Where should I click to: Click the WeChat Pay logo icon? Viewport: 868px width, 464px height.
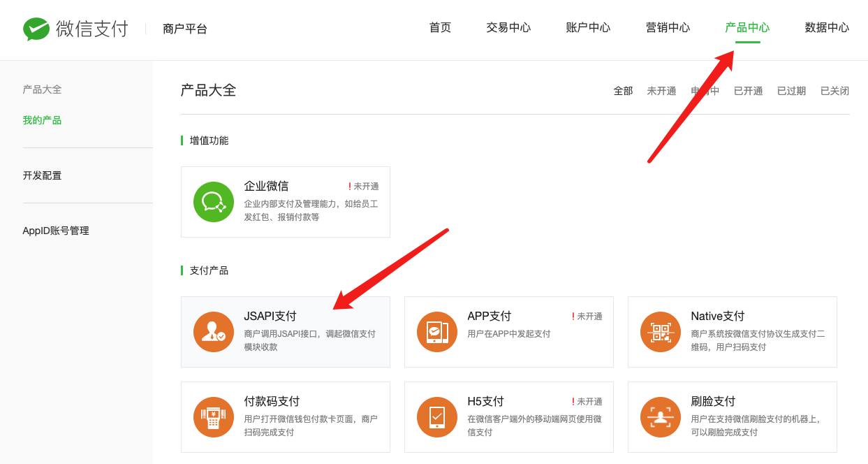pyautogui.click(x=36, y=29)
